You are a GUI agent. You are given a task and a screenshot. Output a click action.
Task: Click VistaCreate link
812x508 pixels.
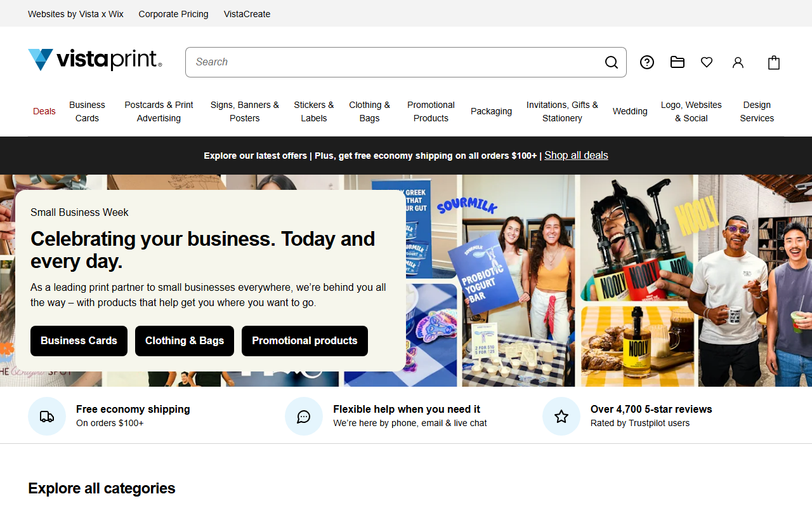[x=247, y=14]
